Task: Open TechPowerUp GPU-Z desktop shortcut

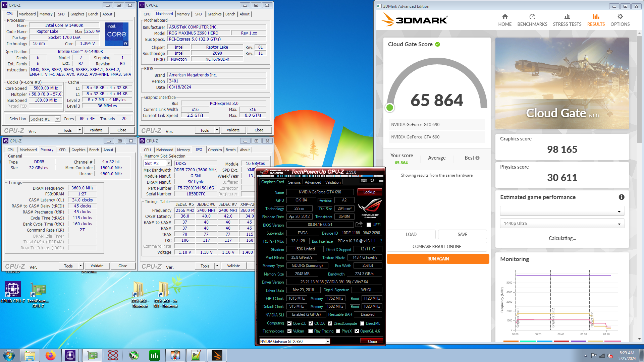Action: [38, 295]
